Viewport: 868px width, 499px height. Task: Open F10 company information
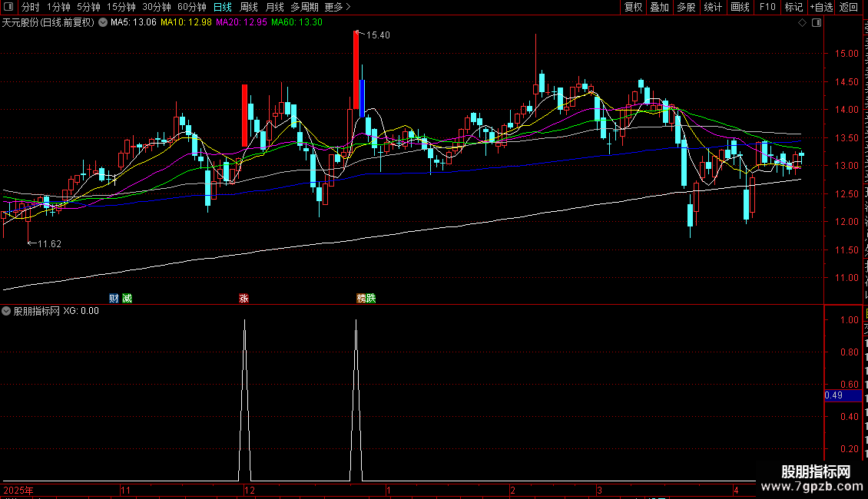pos(767,7)
